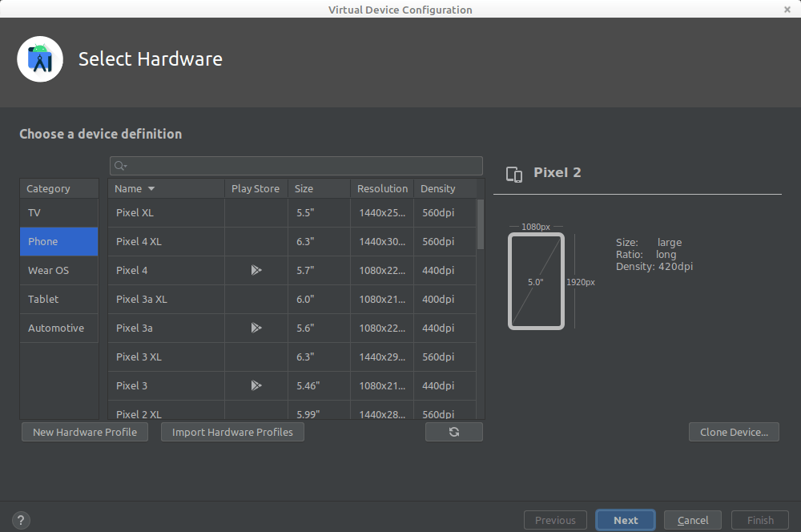Click the Category column header
Viewport: 801px width, 532px height.
pos(59,188)
